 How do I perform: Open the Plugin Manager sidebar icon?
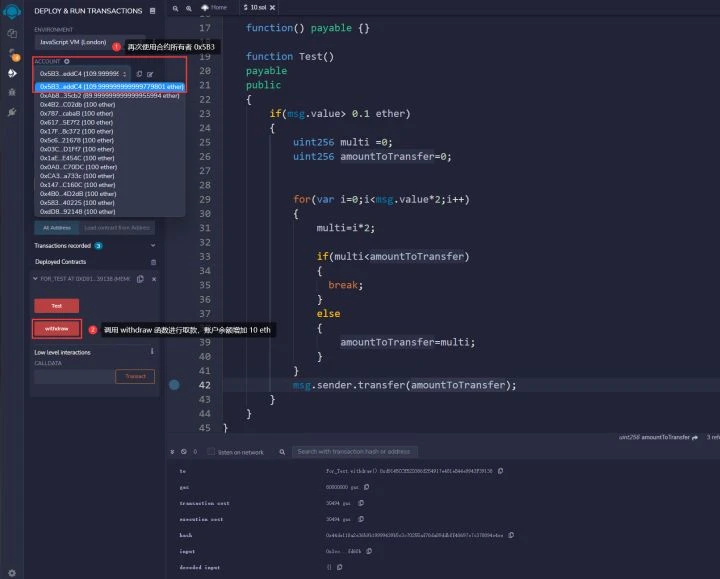[12, 112]
